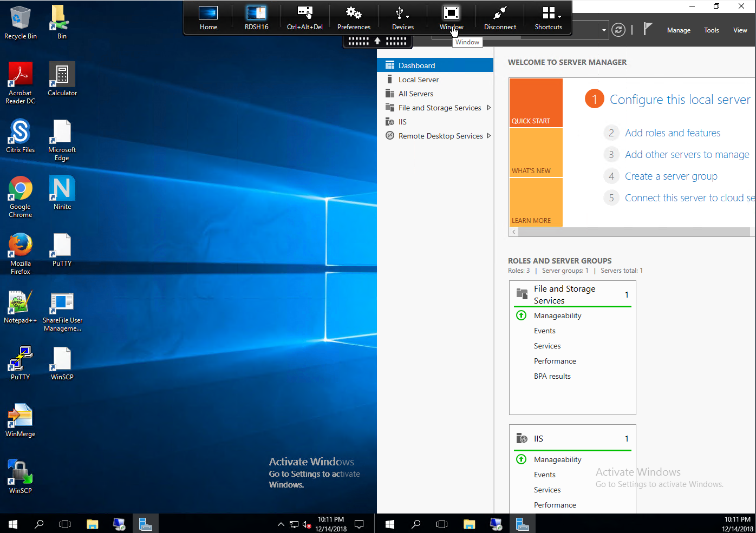Open the Tools menu
Viewport: 756px width, 533px height.
711,30
